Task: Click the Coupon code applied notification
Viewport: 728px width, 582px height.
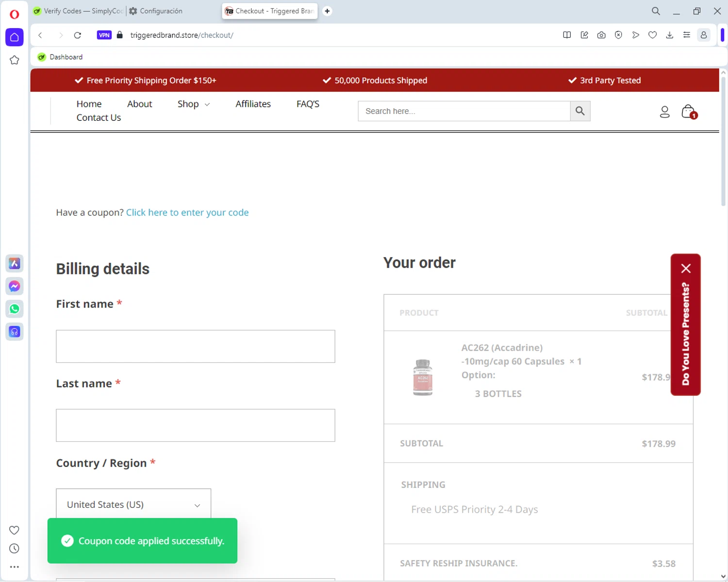Action: (142, 541)
